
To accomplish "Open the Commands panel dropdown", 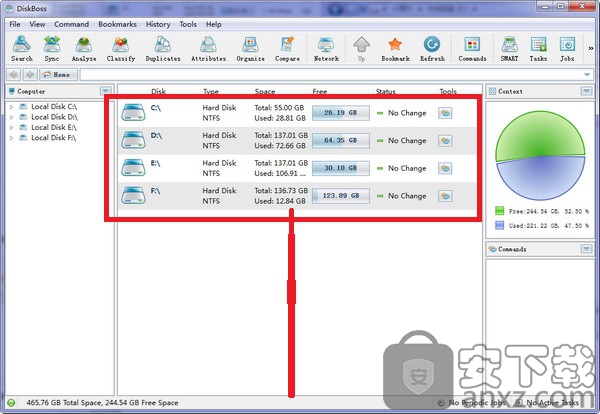I will coord(586,249).
